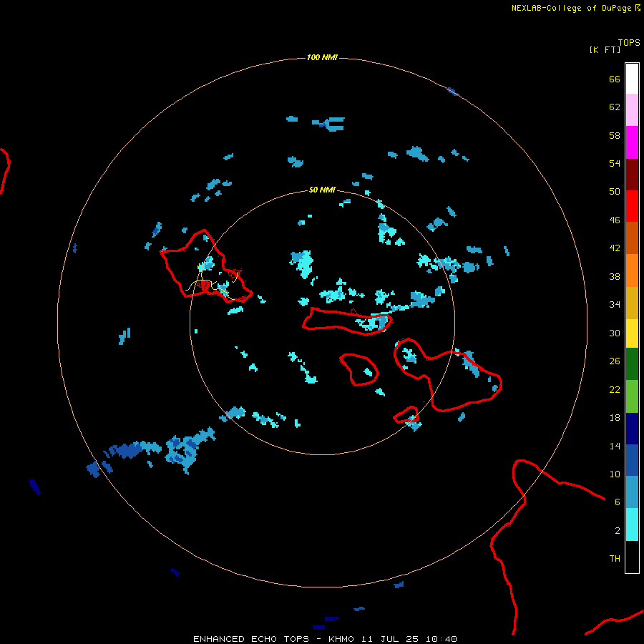644x644 pixels.
Task: Click the dark red (maroon) legend swatch
Action: click(x=632, y=175)
